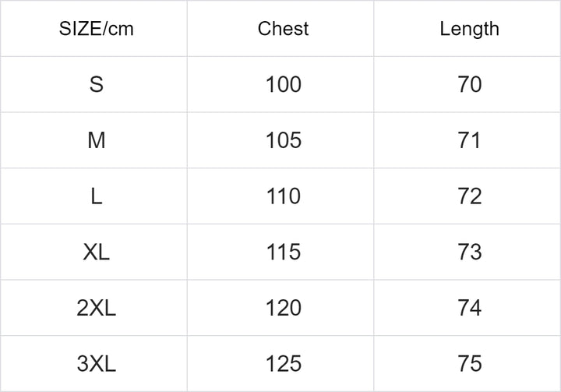Select the XL size cell
The height and width of the screenshot is (392, 561).
[96, 252]
